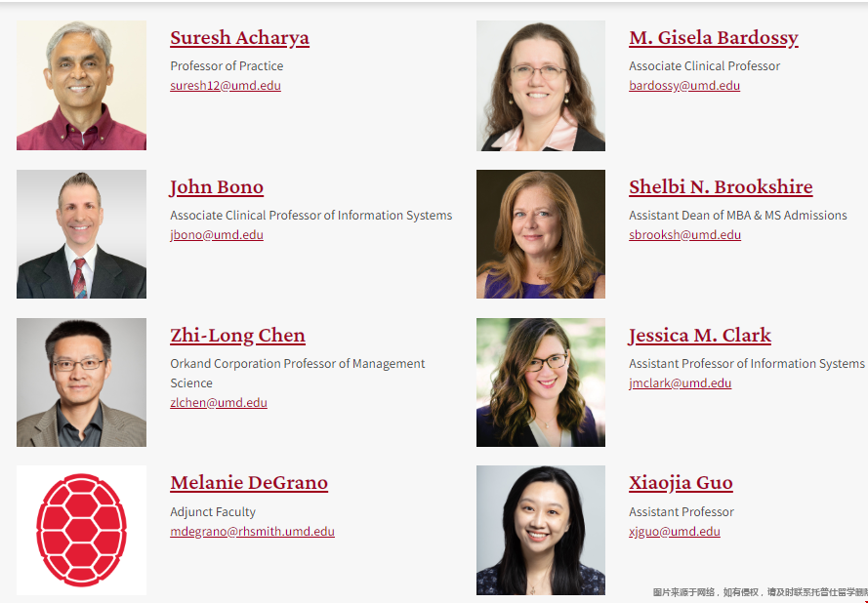The height and width of the screenshot is (603, 868).
Task: Click Jessica M. Clark name link
Action: pos(699,336)
